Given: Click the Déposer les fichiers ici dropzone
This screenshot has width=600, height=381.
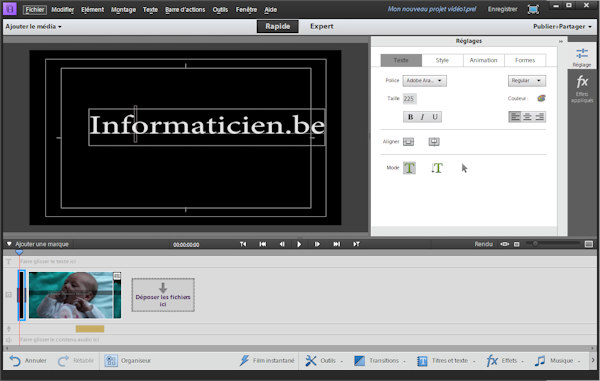Looking at the screenshot, I should [163, 295].
